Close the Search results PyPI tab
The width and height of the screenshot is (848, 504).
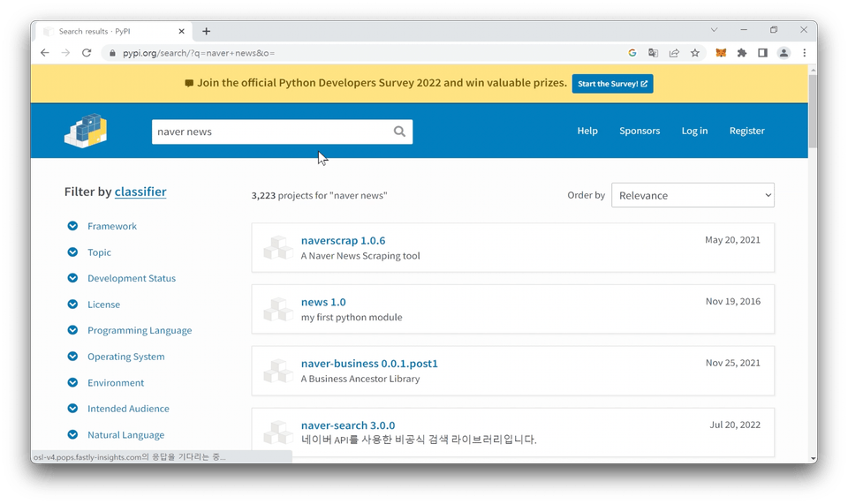coord(182,31)
